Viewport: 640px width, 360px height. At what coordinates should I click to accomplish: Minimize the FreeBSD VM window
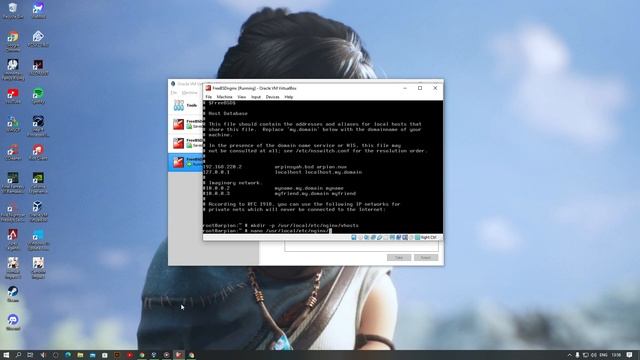tap(405, 88)
